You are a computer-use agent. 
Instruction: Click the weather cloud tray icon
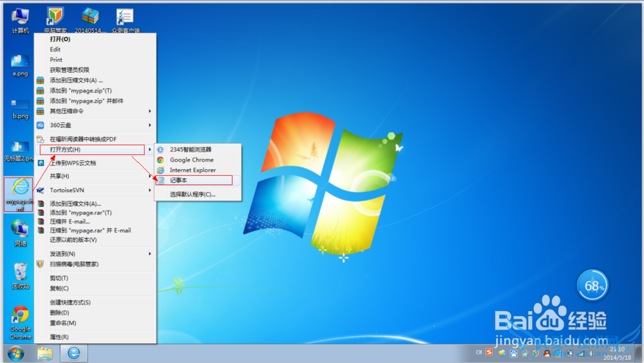(502, 353)
